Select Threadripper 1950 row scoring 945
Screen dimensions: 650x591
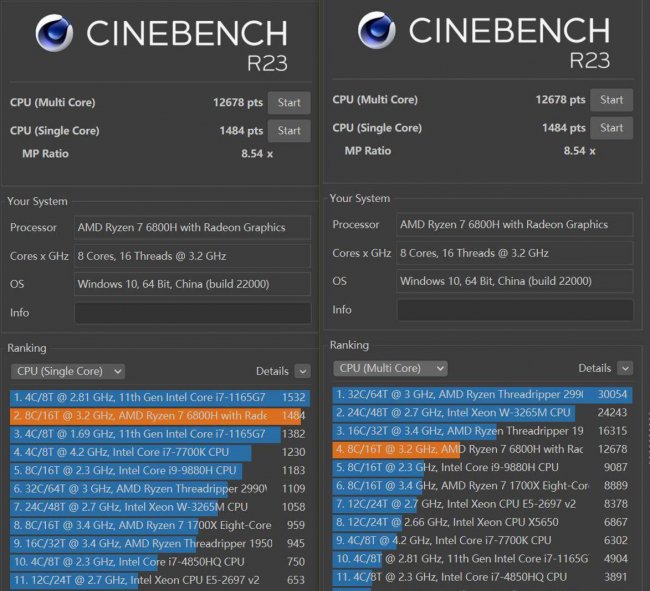coord(160,543)
